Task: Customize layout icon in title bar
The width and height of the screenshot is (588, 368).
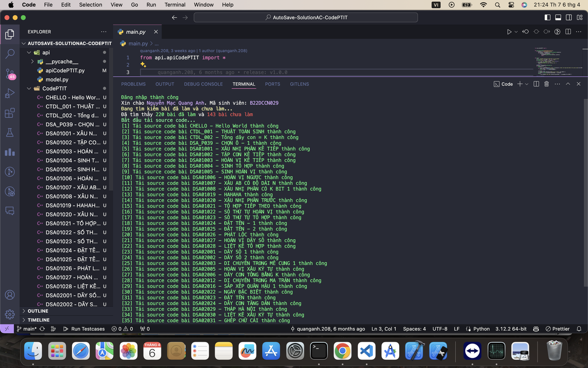Action: click(579, 17)
